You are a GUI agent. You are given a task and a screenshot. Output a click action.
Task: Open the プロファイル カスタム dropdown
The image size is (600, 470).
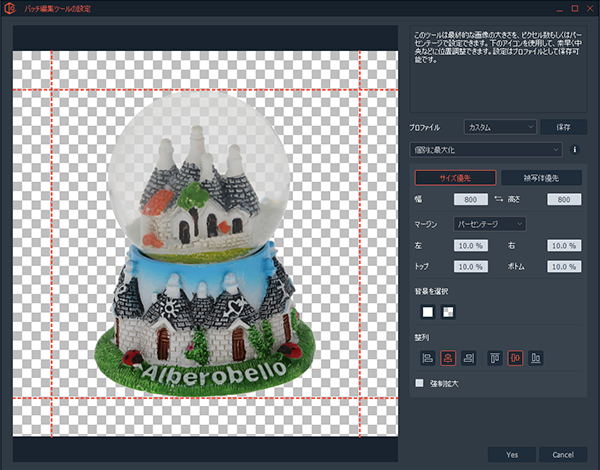500,127
